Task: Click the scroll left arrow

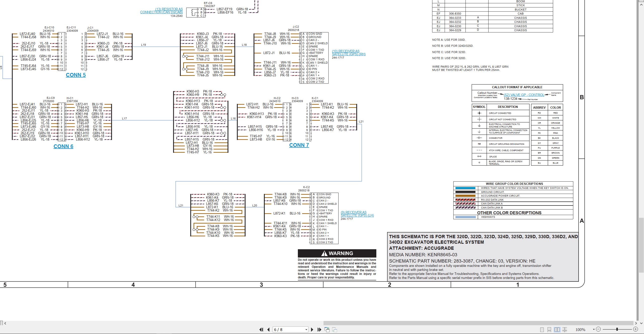Action: [5, 323]
